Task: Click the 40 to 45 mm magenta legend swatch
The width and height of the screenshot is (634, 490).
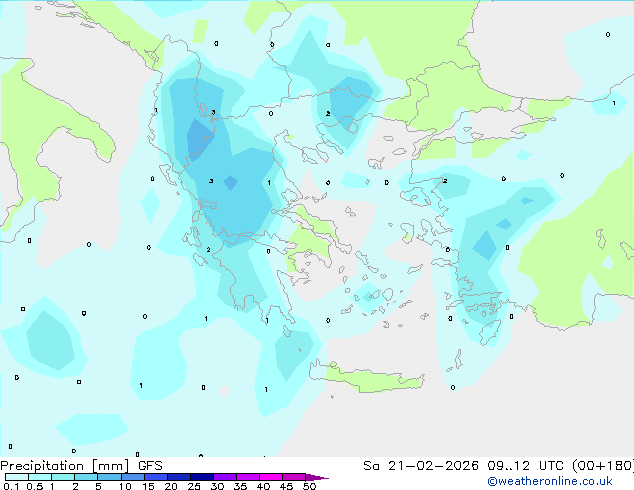Action: click(x=271, y=477)
